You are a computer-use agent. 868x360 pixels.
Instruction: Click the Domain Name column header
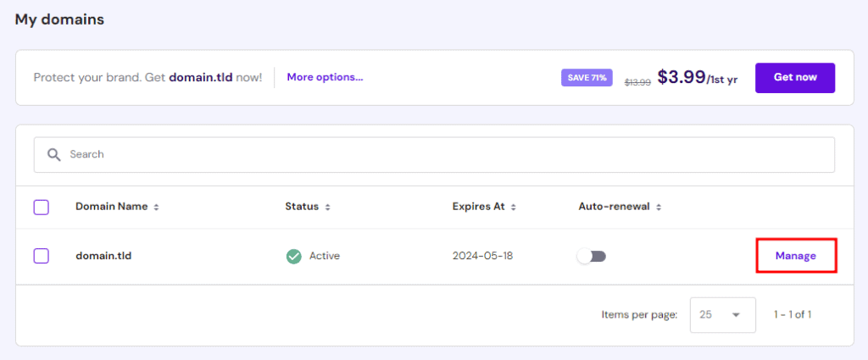click(111, 207)
